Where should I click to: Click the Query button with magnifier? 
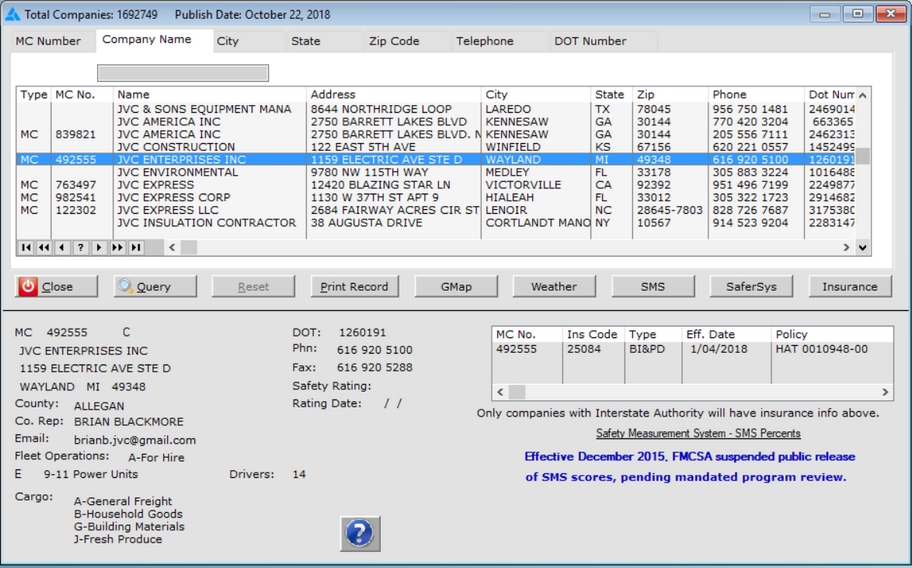coord(155,286)
